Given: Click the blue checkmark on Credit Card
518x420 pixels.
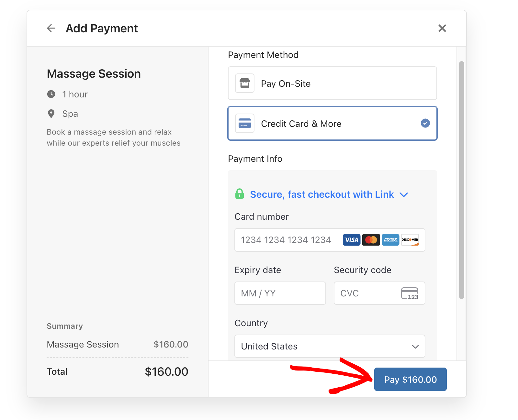Looking at the screenshot, I should pos(425,123).
